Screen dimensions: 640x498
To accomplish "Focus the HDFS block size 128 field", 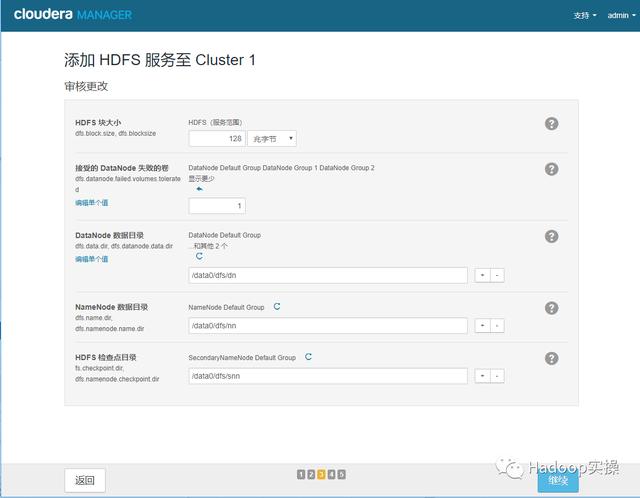I will click(217, 138).
